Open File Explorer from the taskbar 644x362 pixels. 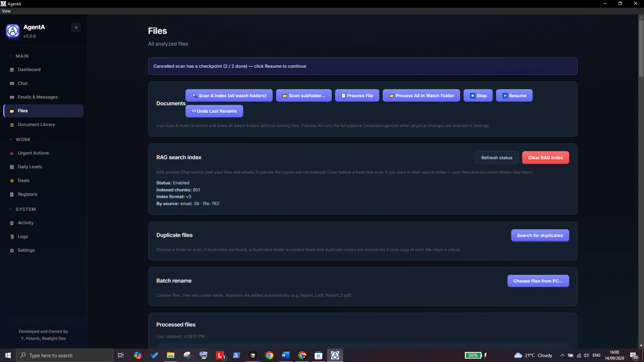[x=171, y=355]
